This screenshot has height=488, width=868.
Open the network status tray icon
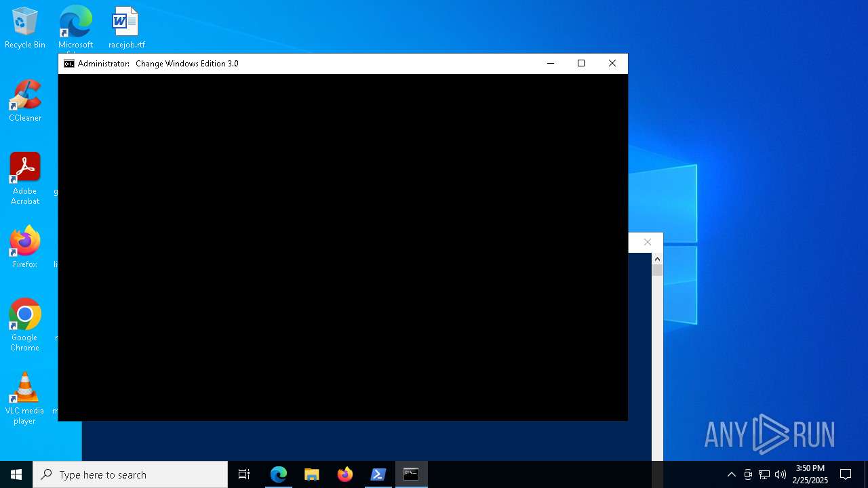coord(764,474)
